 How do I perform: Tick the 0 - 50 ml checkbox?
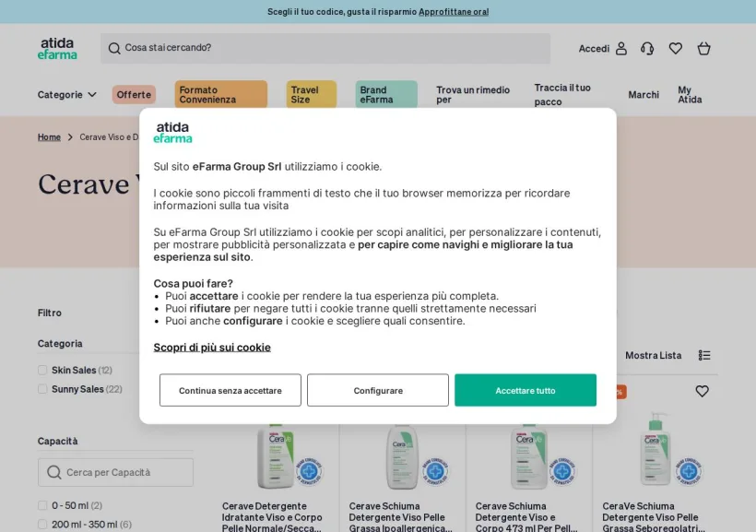(x=42, y=505)
